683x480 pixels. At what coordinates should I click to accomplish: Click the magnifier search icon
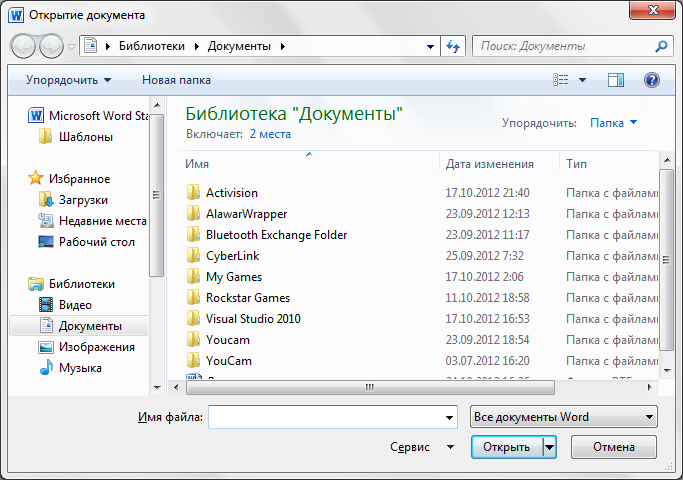click(x=661, y=46)
